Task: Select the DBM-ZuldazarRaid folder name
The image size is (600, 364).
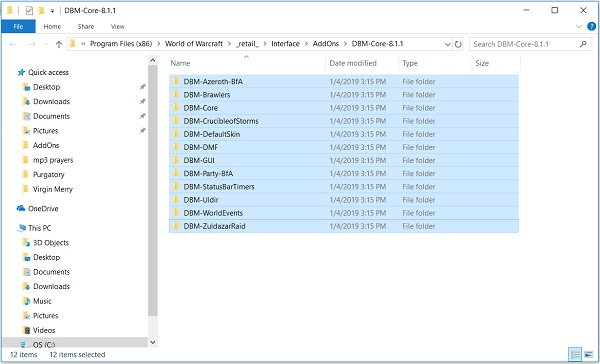Action: (214, 226)
